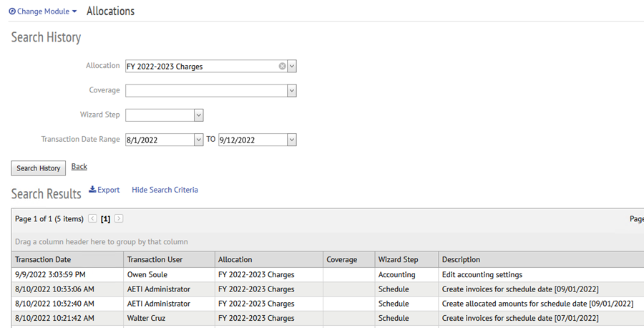Screen dimensions: 644x328
Task: Clear the Allocation field with the x icon
Action: click(282, 66)
